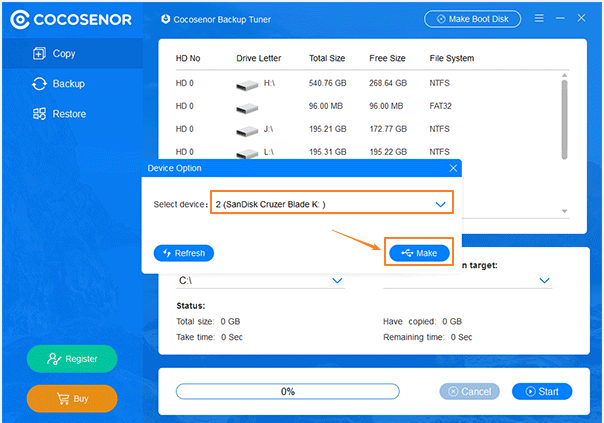Click the cart icon on Buy button
The image size is (604, 423).
pyautogui.click(x=63, y=398)
